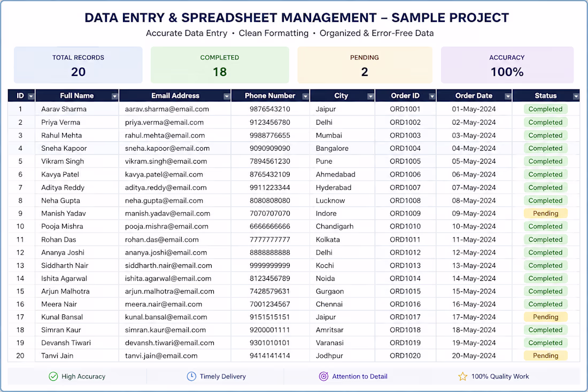The width and height of the screenshot is (588, 392).
Task: Select the Completed summary card showing 18
Action: tap(220, 65)
